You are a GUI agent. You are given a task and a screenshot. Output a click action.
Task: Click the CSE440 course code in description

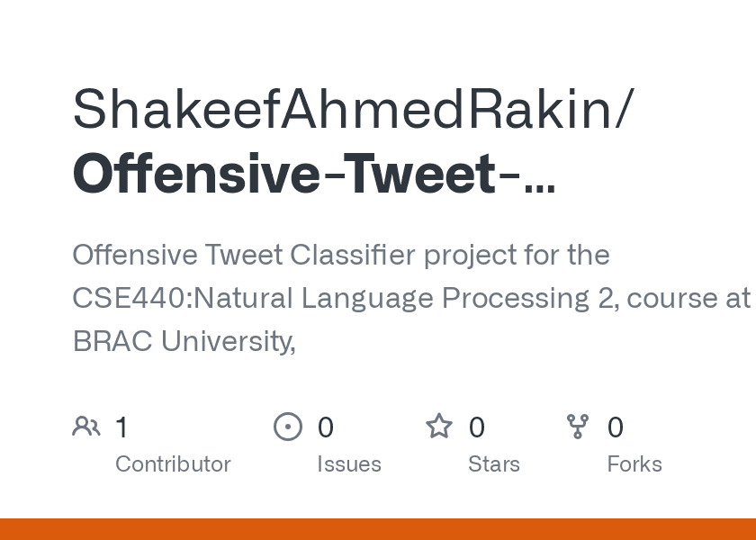point(129,298)
